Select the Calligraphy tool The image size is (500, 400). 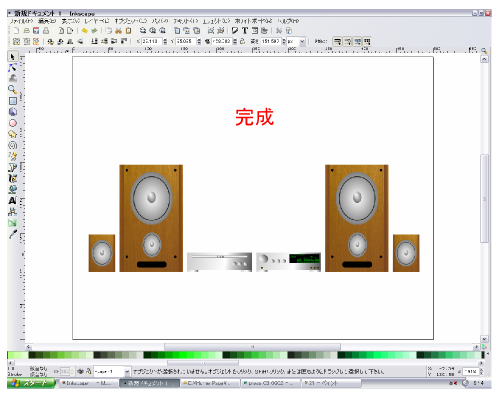(13, 178)
